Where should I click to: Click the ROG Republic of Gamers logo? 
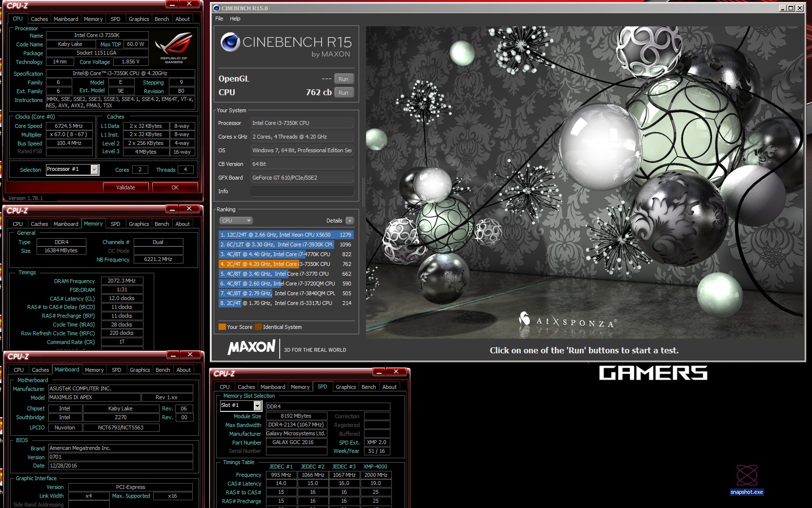click(173, 47)
